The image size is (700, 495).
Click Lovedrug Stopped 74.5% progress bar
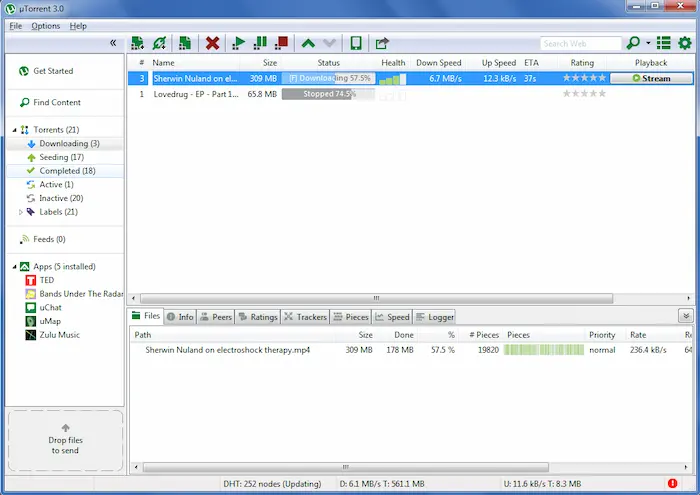point(328,94)
